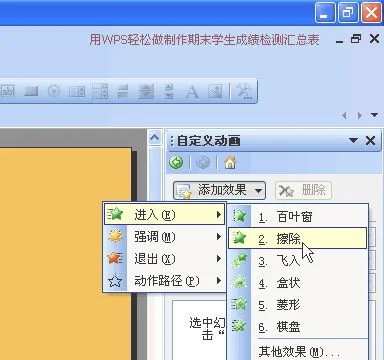Open the 进入(E) submenu

(x=165, y=215)
